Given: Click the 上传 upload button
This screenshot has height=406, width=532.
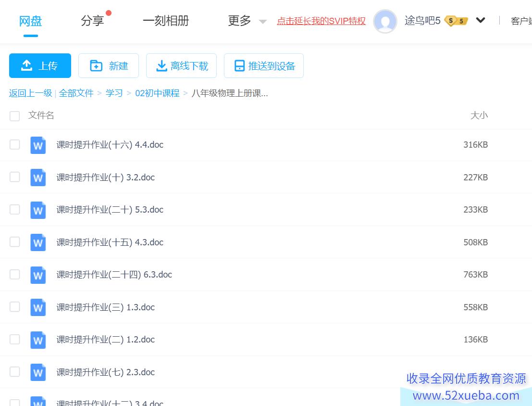Looking at the screenshot, I should tap(40, 65).
